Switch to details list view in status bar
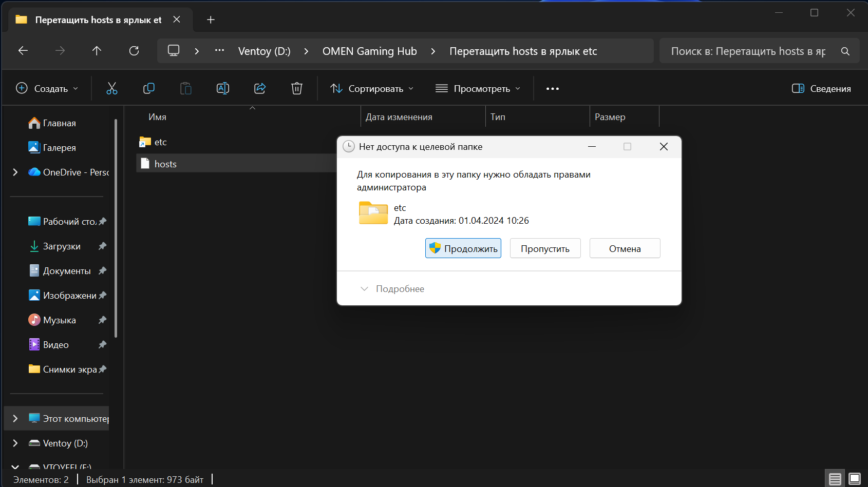This screenshot has height=487, width=868. [835, 479]
